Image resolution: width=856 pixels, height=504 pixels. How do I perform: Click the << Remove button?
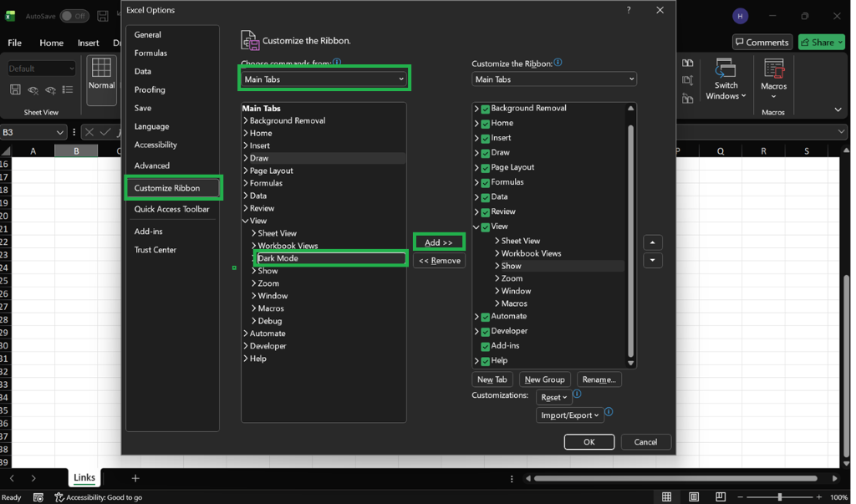coord(440,261)
